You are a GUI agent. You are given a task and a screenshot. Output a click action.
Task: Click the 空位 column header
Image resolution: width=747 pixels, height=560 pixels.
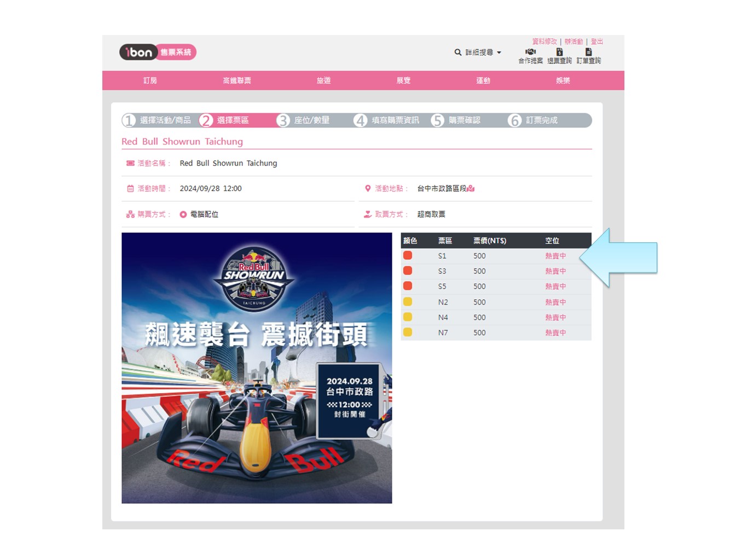[552, 241]
